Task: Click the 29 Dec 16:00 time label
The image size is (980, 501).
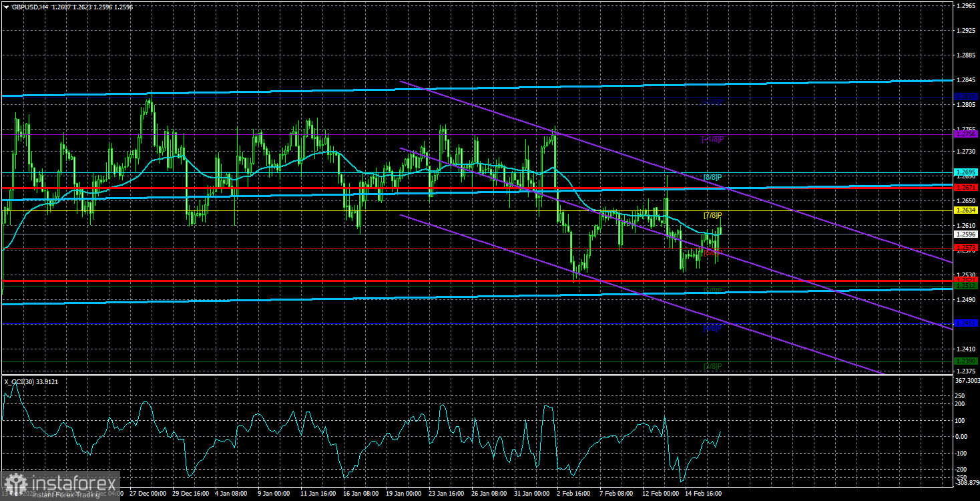Action: [x=191, y=494]
